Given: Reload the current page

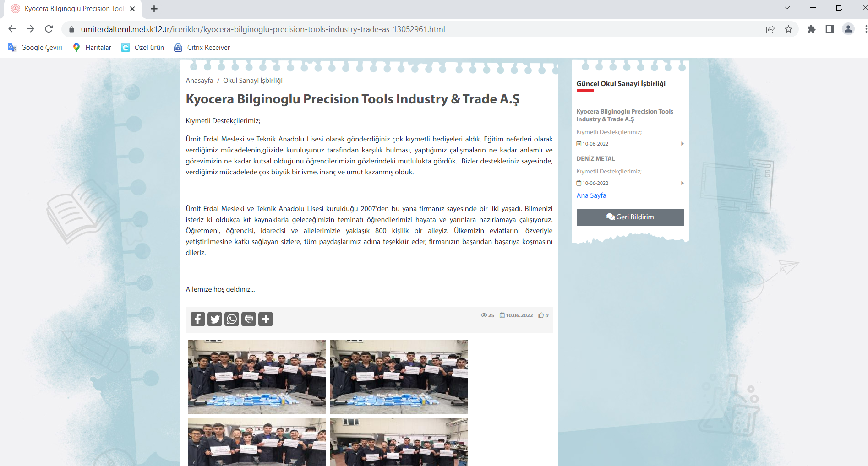Looking at the screenshot, I should pyautogui.click(x=49, y=29).
